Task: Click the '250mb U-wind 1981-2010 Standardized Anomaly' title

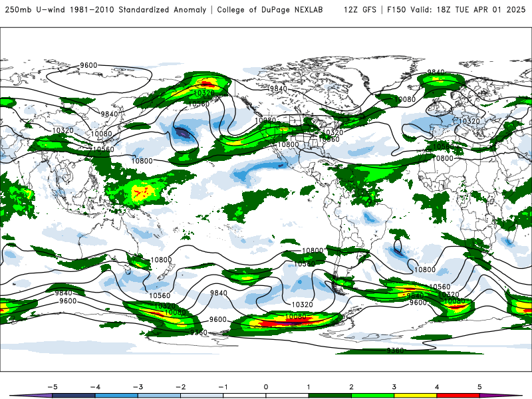Action: click(106, 10)
